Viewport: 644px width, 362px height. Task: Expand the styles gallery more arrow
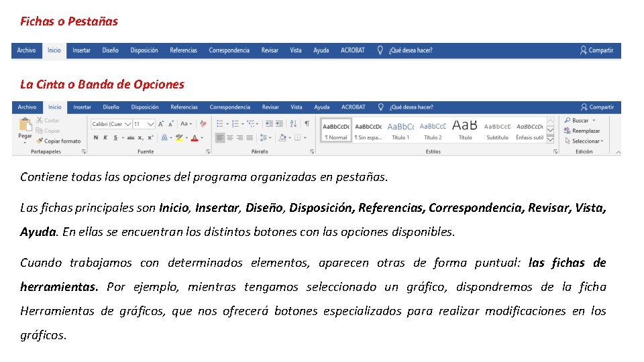(551, 140)
